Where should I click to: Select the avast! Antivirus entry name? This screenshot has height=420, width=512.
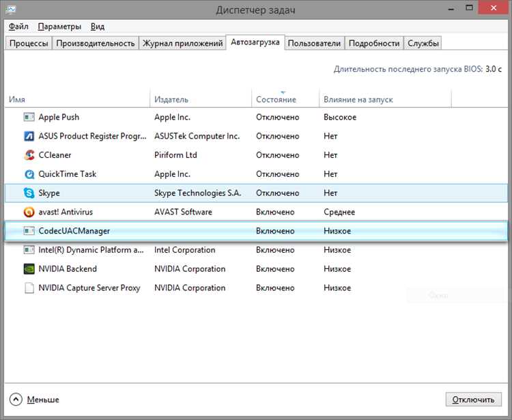[66, 212]
